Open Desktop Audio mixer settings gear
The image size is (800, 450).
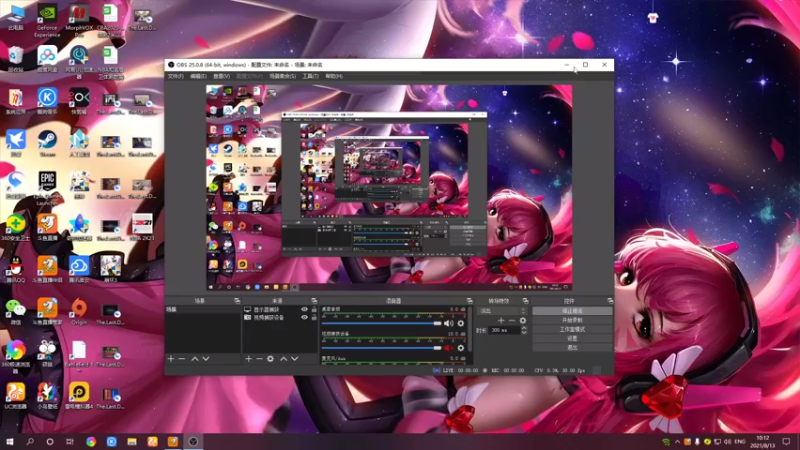(461, 323)
